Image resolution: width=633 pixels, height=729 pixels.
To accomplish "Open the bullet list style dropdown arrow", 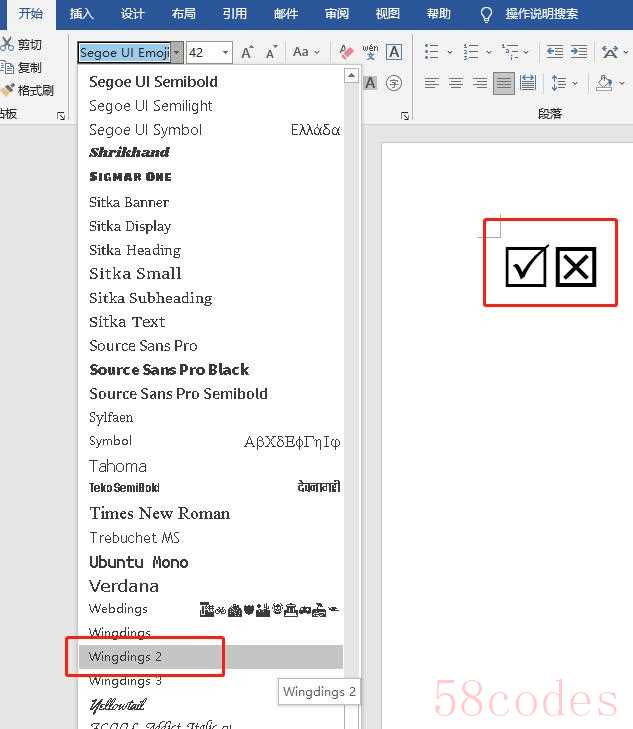I will coord(449,52).
